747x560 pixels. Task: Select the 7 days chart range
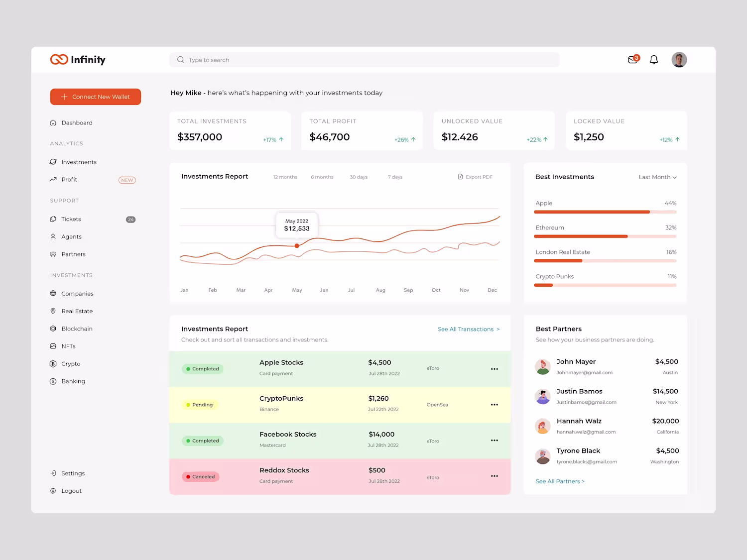pyautogui.click(x=395, y=177)
